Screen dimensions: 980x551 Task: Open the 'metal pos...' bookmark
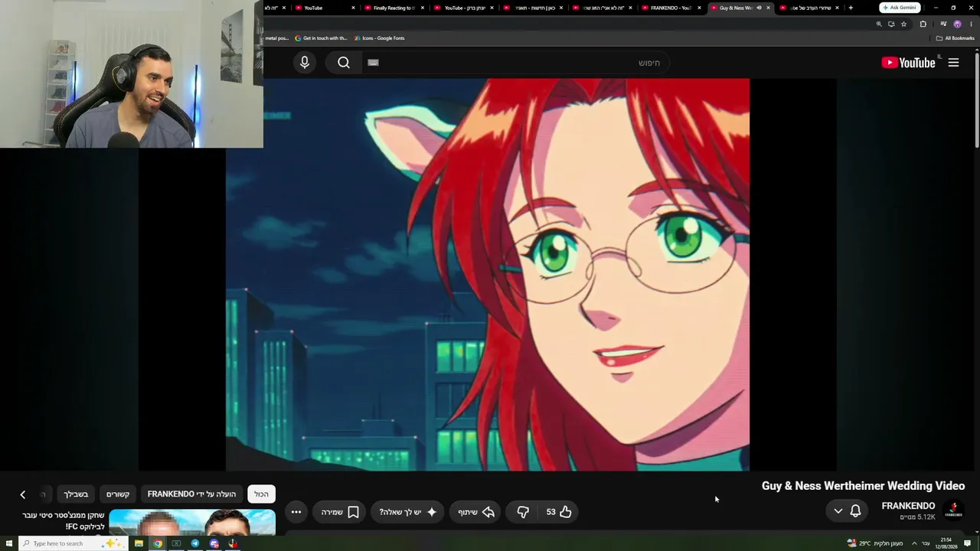click(x=276, y=38)
